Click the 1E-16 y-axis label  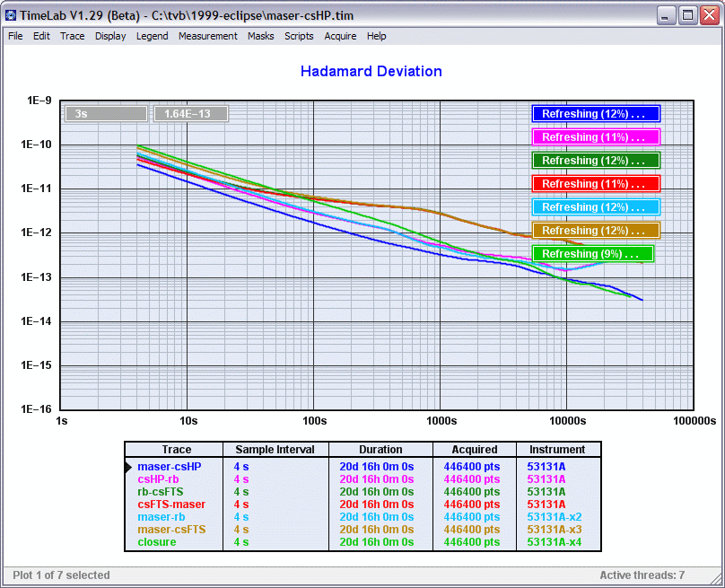coord(36,409)
